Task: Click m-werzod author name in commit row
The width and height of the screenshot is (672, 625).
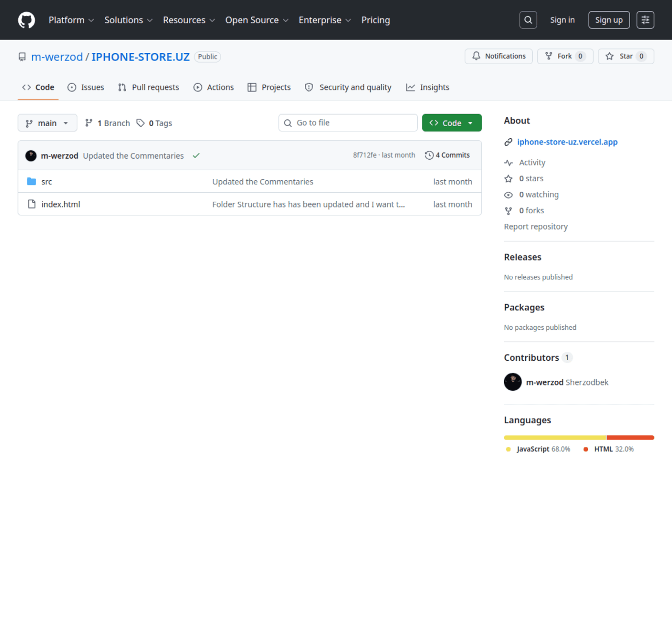Action: tap(60, 155)
